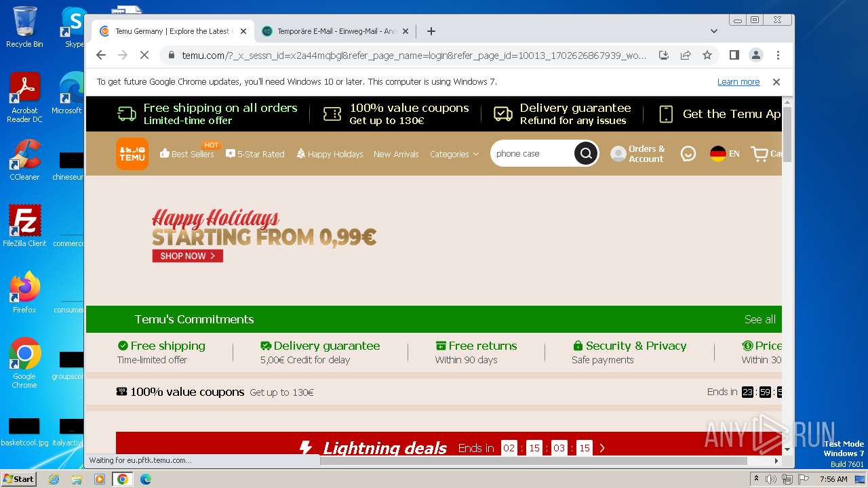The width and height of the screenshot is (868, 488).
Task: Click the phone case search field
Action: pyautogui.click(x=532, y=154)
